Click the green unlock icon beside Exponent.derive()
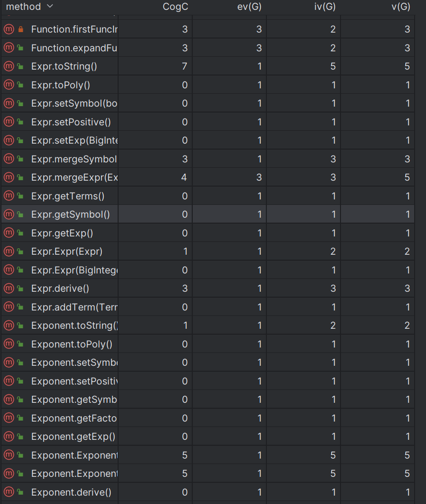Screen dimensions: 426x504 (x=20, y=492)
